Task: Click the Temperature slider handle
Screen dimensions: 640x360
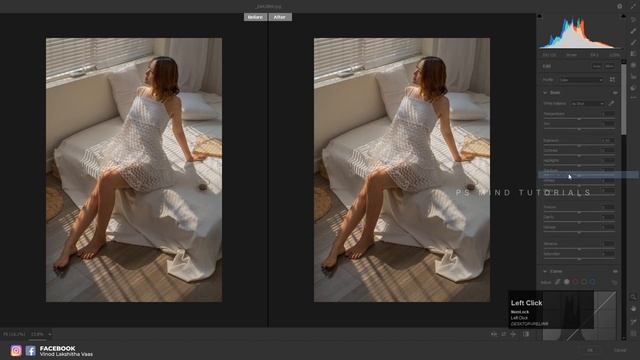Action: tap(579, 119)
